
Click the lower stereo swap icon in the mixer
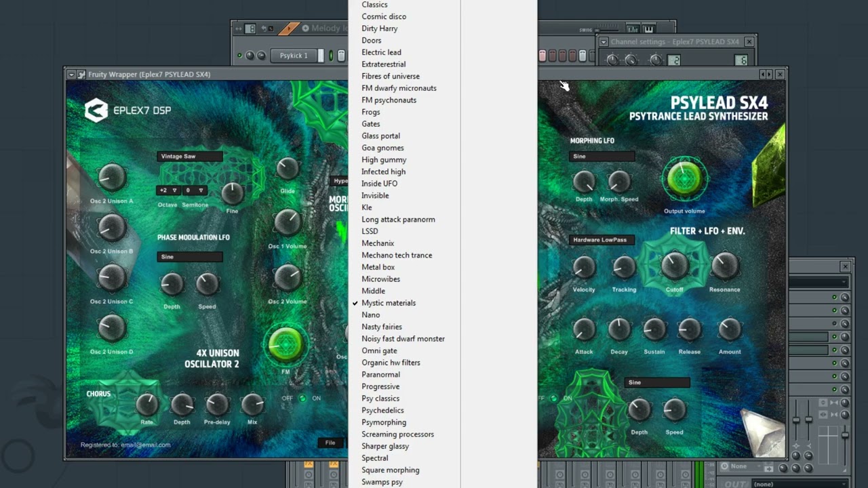coord(823,413)
